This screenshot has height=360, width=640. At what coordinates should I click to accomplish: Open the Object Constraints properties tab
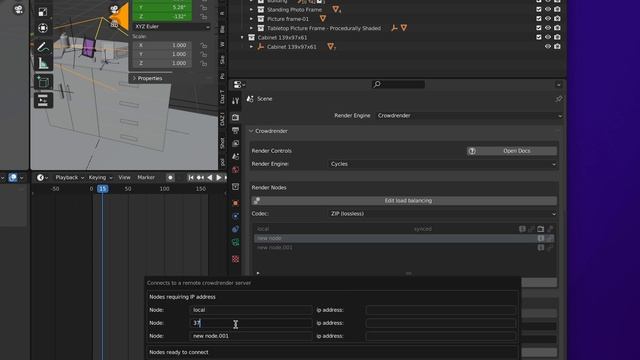[x=236, y=229]
